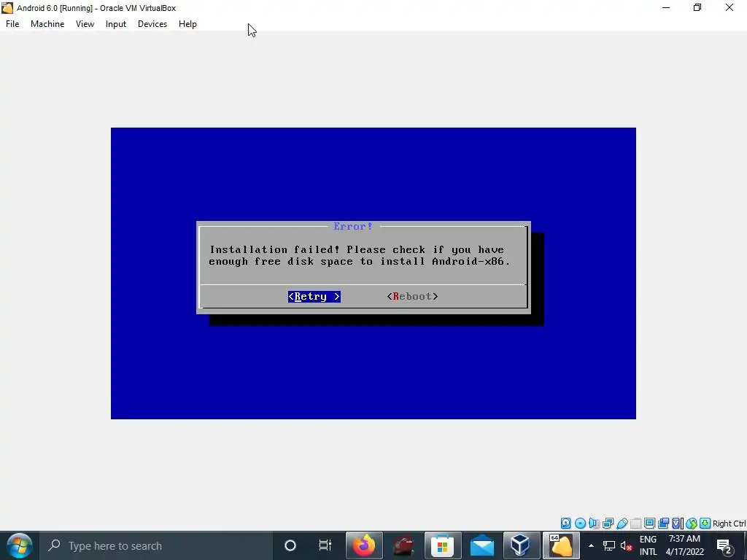This screenshot has height=560, width=747.
Task: Close the VirtualBox VM window
Action: [729, 7]
